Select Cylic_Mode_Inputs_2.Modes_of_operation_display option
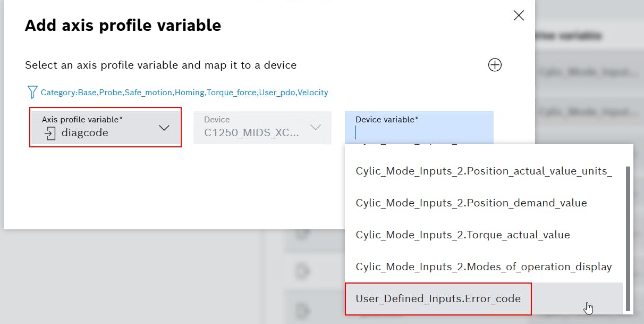 (x=484, y=267)
